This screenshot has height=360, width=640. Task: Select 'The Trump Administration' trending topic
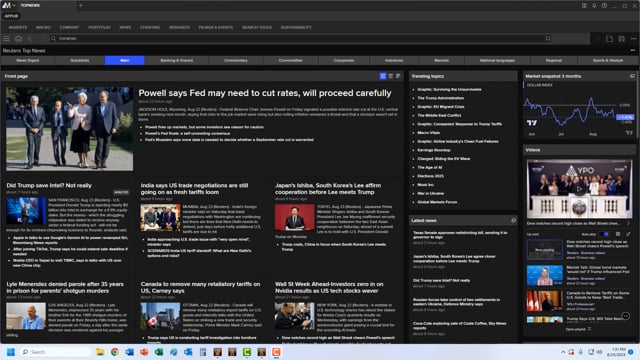(440, 98)
